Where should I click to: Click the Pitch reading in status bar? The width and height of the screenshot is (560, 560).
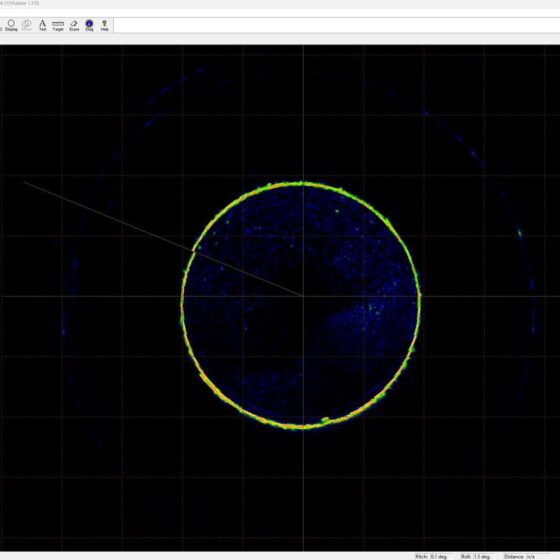click(431, 556)
